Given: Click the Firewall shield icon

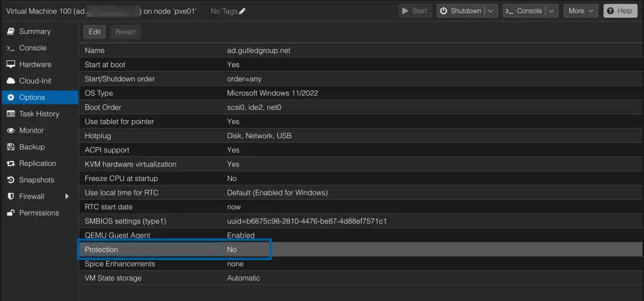Looking at the screenshot, I should click(x=11, y=196).
